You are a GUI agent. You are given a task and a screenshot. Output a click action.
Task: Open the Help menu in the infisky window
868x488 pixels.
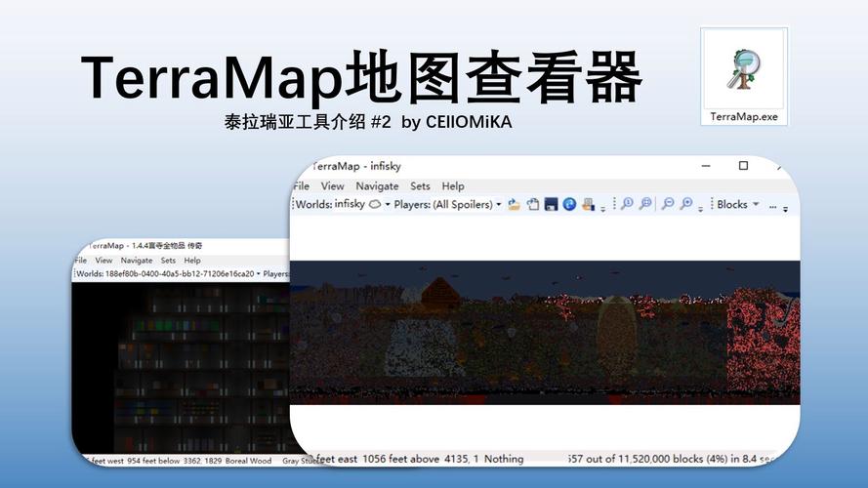pyautogui.click(x=453, y=185)
